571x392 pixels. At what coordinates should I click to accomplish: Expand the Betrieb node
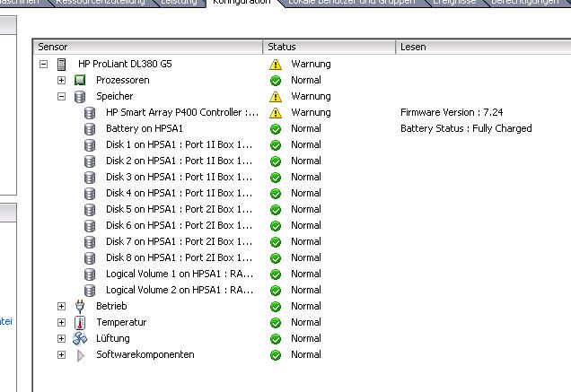click(62, 307)
